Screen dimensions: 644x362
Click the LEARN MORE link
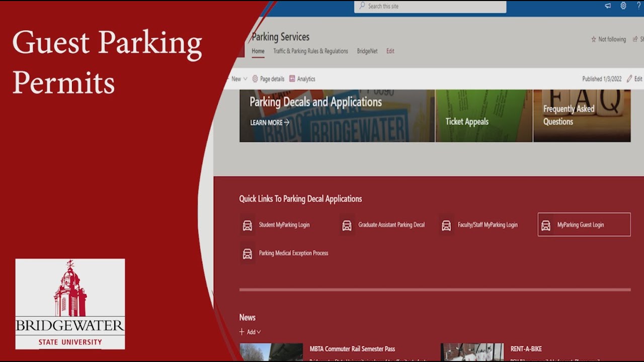click(270, 122)
